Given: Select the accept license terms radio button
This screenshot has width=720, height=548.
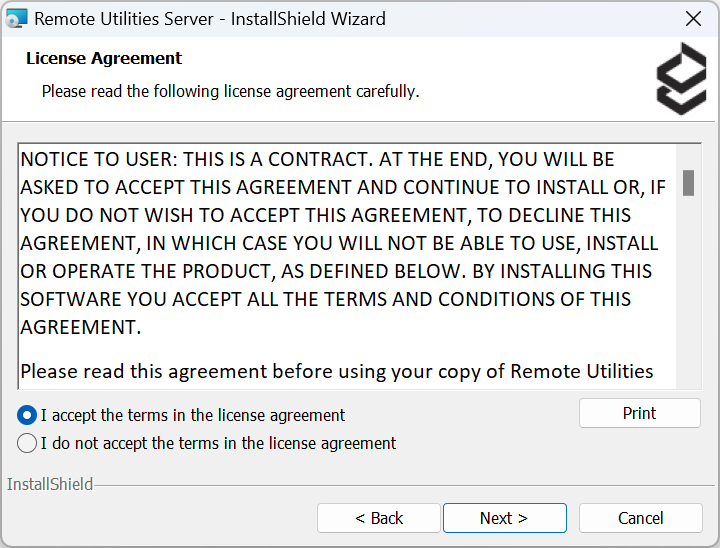Looking at the screenshot, I should [x=27, y=415].
